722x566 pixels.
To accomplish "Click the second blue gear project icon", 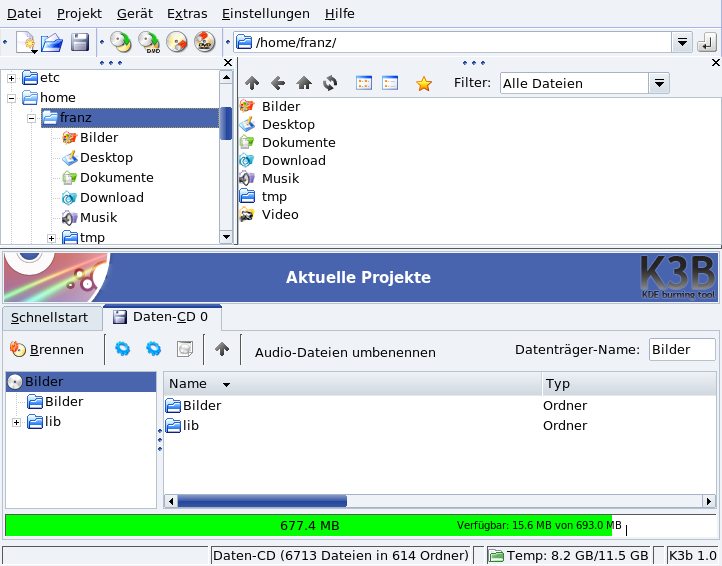I will click(153, 349).
